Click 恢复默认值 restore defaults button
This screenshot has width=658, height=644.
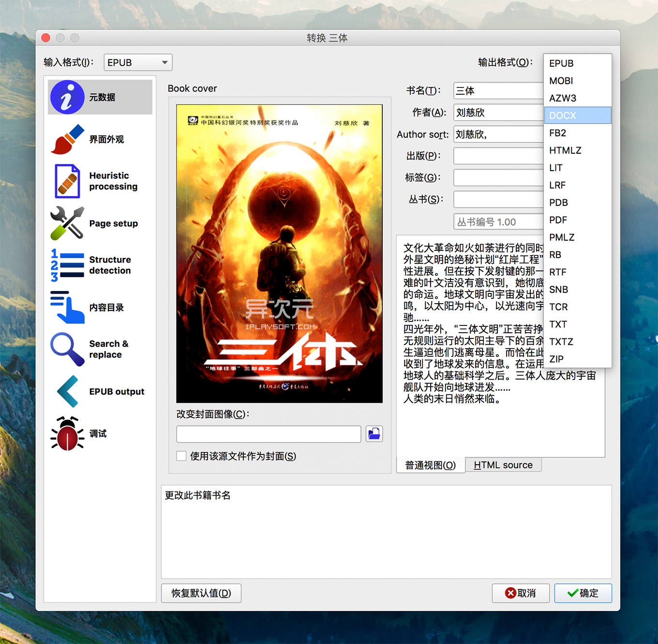pos(201,593)
